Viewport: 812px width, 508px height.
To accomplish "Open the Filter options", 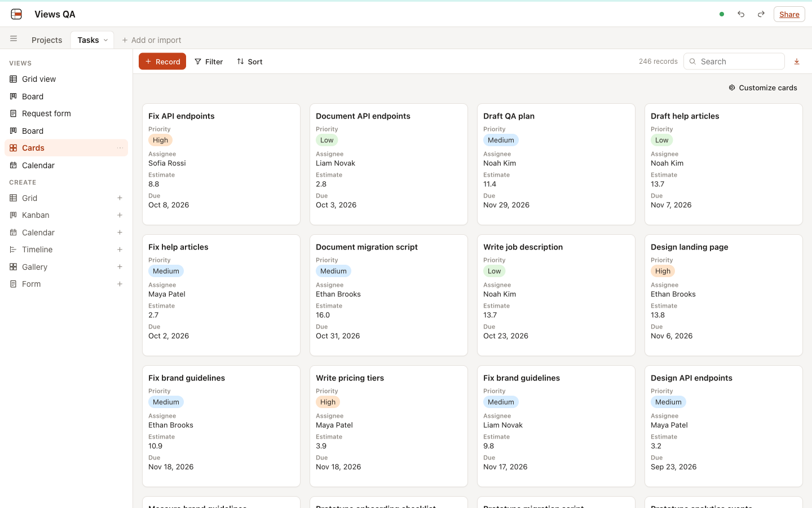I will 209,62.
